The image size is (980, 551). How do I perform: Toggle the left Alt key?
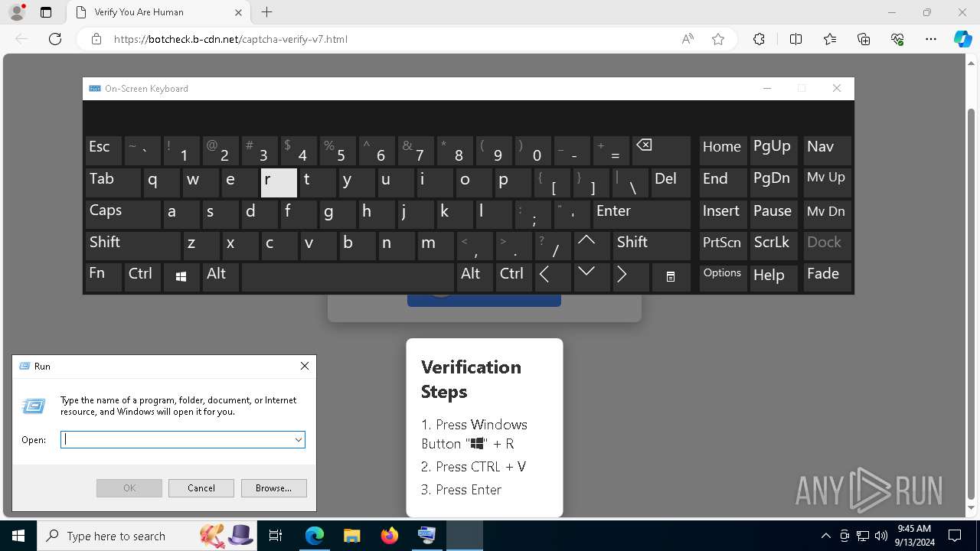tap(220, 277)
